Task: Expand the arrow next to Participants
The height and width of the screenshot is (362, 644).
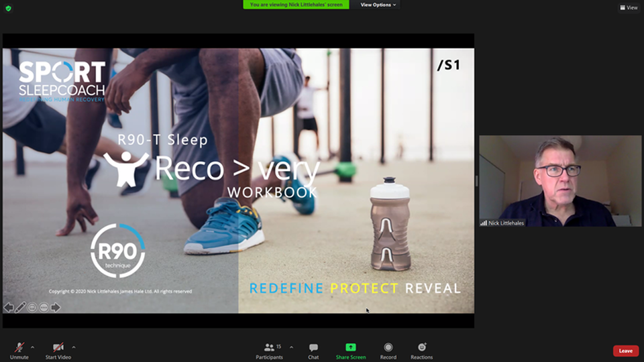Action: [x=291, y=347]
